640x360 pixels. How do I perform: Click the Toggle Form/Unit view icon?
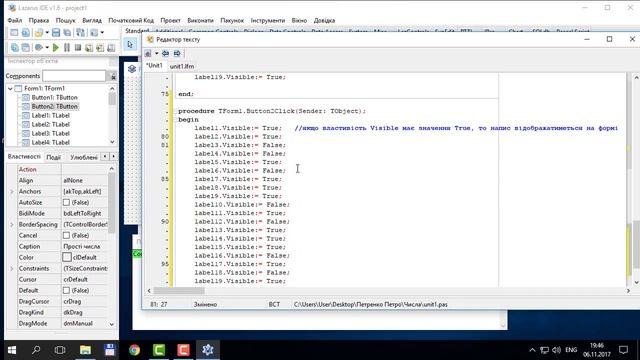(81, 32)
